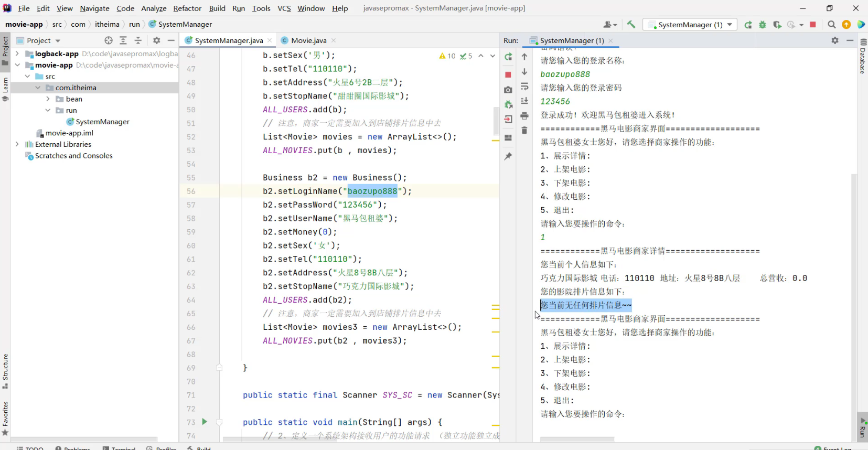The image size is (868, 450).
Task: Click the Exit icon in Run panel
Action: [x=508, y=120]
